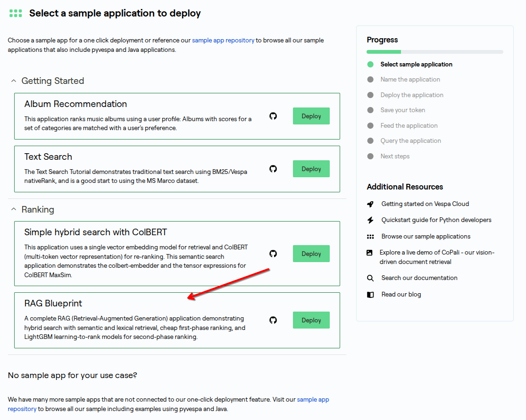Screen dimensions: 526x420
Task: Click the magnifier icon for documentation search
Action: pos(370,278)
